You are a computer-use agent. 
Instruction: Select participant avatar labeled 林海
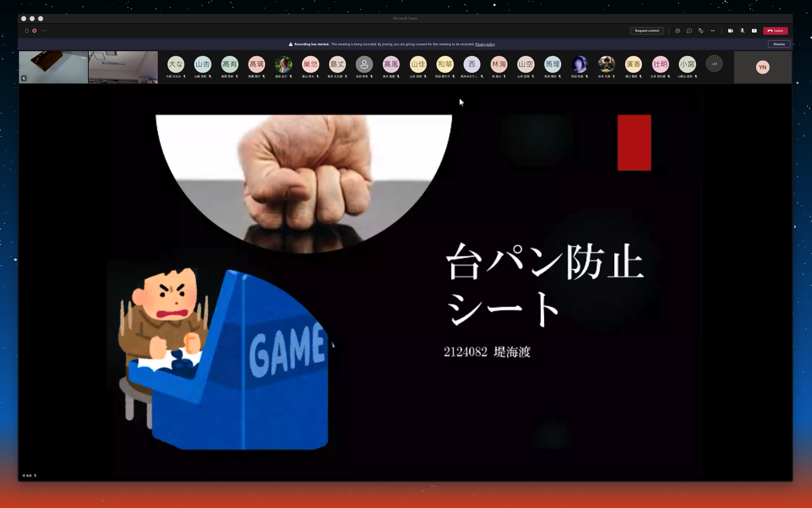[499, 64]
